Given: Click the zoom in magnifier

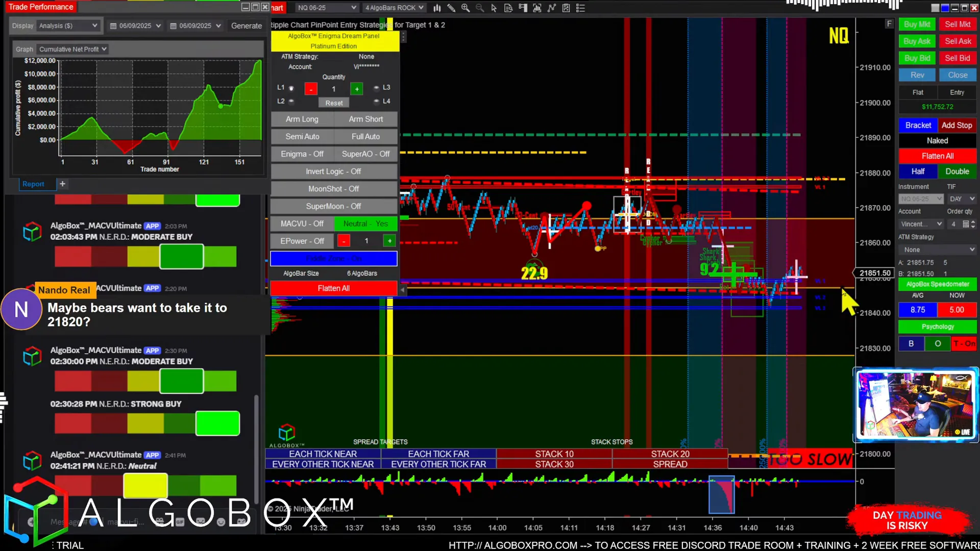Looking at the screenshot, I should point(465,8).
